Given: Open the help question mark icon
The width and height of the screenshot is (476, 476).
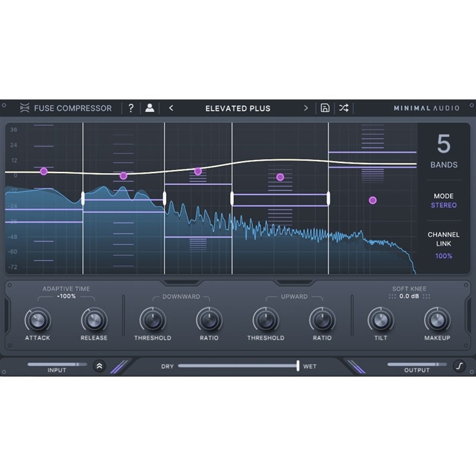Looking at the screenshot, I should (131, 108).
